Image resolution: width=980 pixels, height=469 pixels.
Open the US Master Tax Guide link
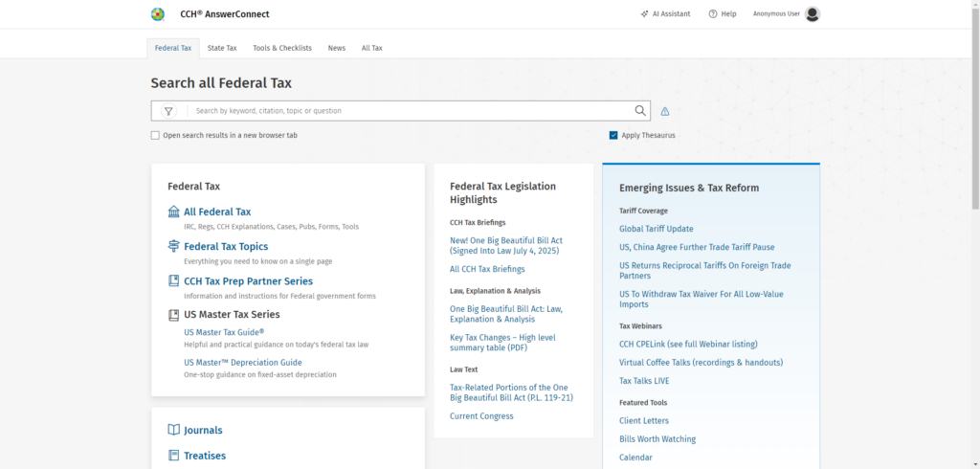pos(224,332)
